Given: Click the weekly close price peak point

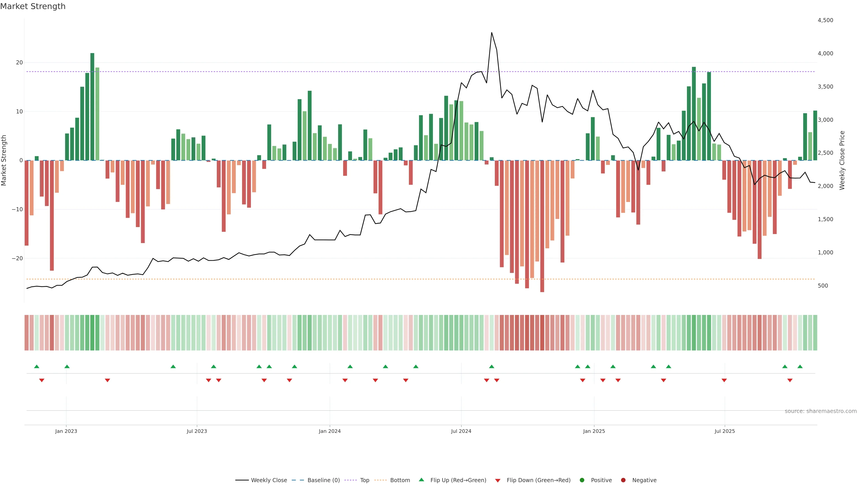Looking at the screenshot, I should (x=492, y=33).
